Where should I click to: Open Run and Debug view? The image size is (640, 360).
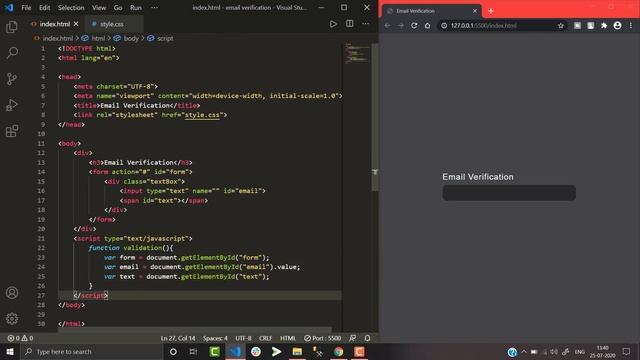[12, 105]
